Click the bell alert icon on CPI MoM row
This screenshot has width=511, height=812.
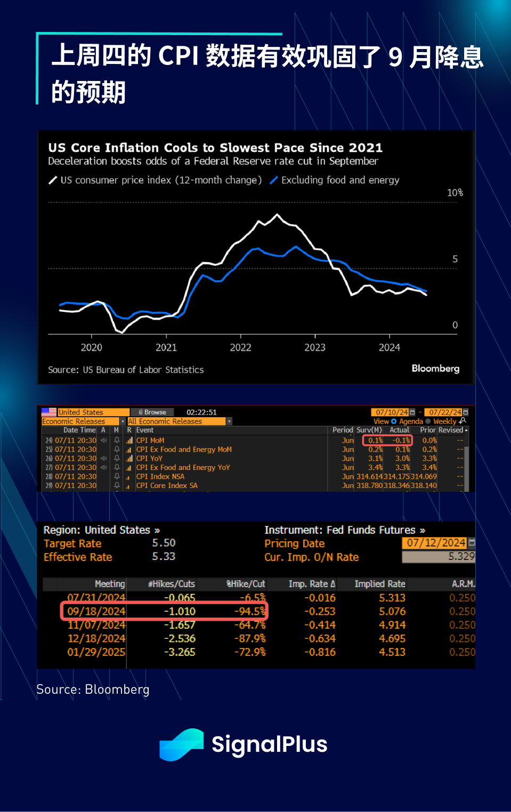coord(117,441)
